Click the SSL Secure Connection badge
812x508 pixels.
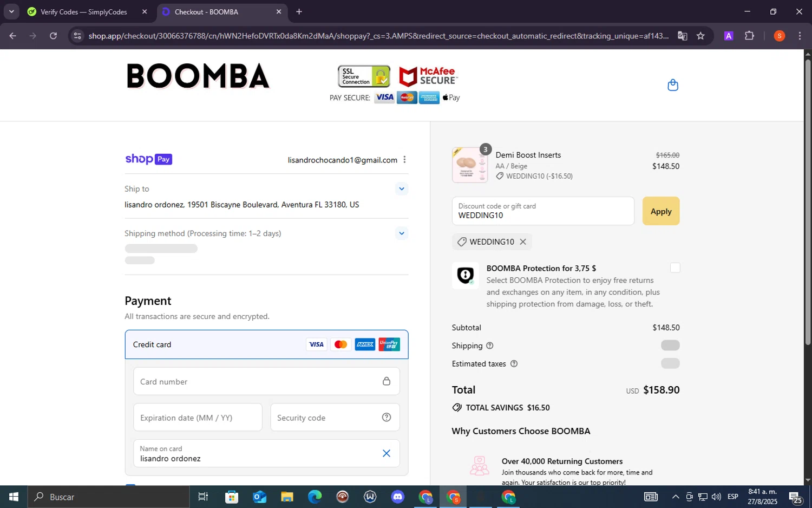364,76
